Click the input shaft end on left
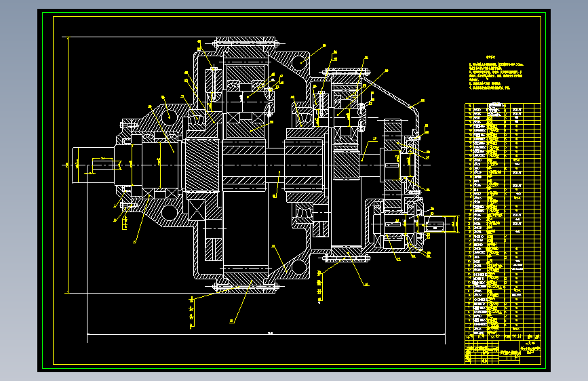This screenshot has width=588, height=381. (93, 165)
